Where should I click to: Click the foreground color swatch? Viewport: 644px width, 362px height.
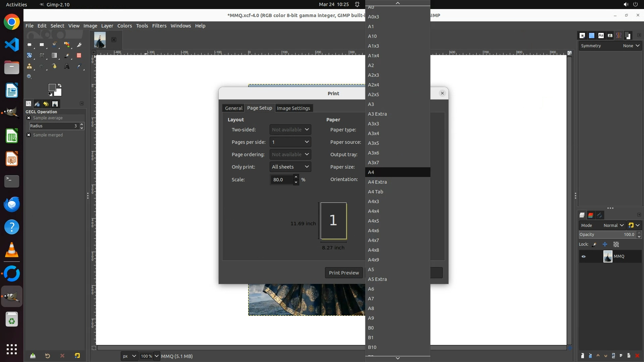[52, 87]
